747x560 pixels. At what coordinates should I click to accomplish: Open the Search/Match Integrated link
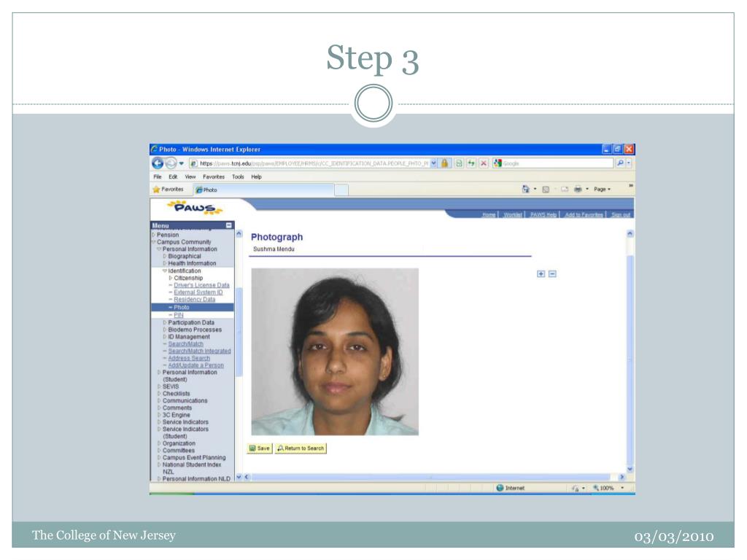click(x=199, y=351)
